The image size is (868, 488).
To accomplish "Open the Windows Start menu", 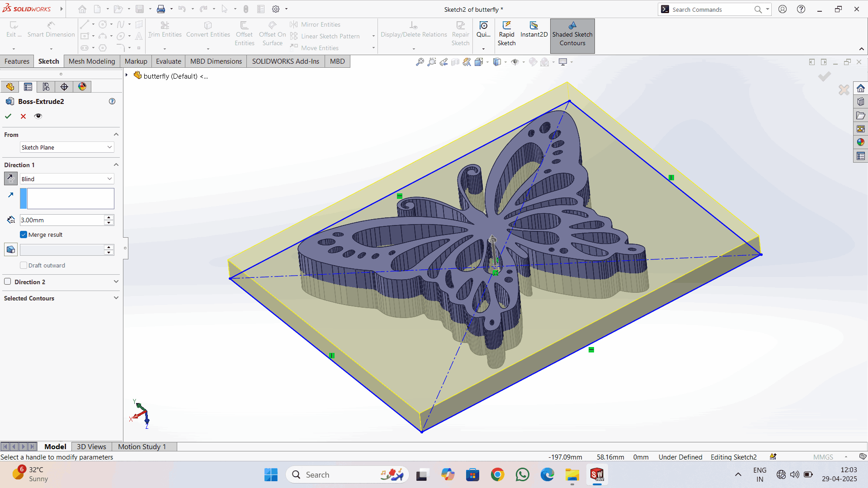I will tap(271, 475).
